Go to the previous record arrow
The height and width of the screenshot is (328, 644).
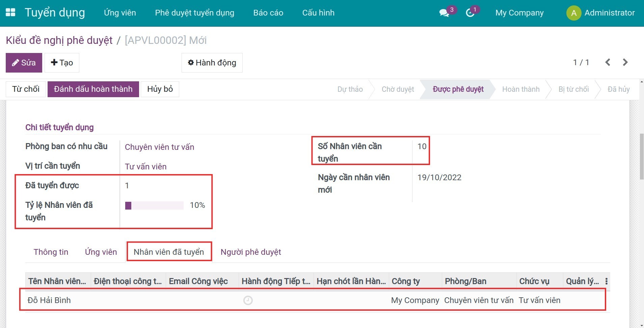608,62
